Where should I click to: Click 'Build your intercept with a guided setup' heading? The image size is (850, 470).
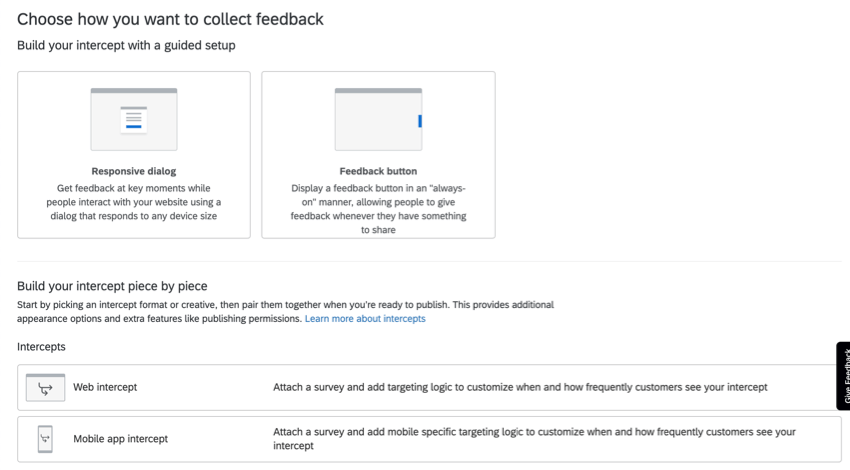point(126,46)
